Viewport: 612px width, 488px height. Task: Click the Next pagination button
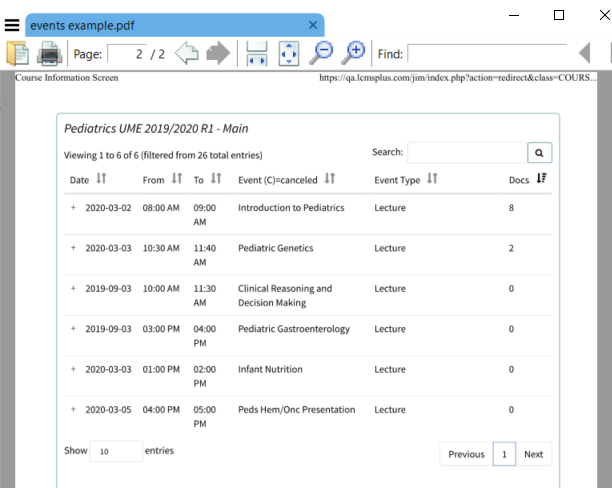[534, 454]
